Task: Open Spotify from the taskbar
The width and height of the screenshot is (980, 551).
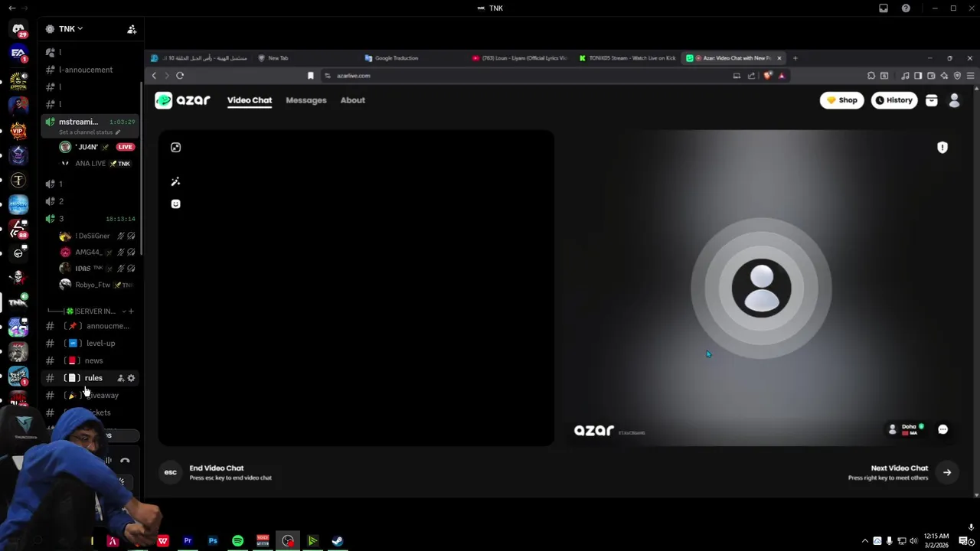Action: tap(237, 541)
